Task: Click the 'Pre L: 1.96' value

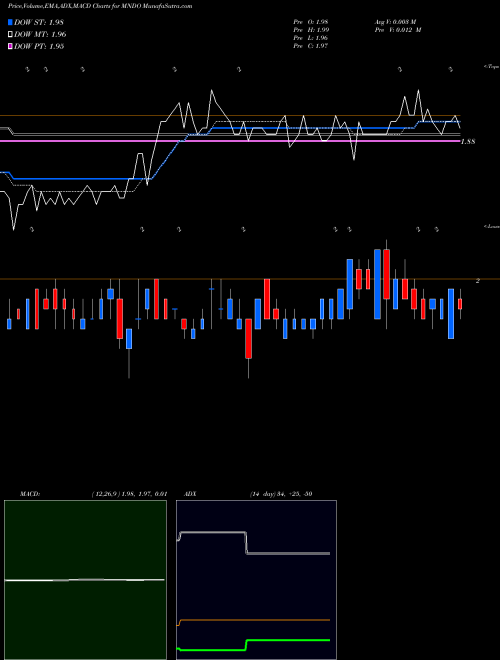Action: 311,38
